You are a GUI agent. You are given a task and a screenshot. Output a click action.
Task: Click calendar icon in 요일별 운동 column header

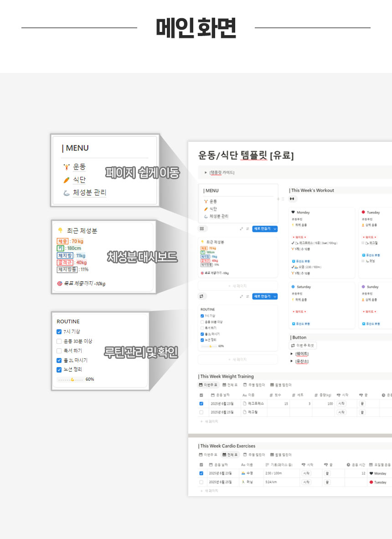click(371, 464)
